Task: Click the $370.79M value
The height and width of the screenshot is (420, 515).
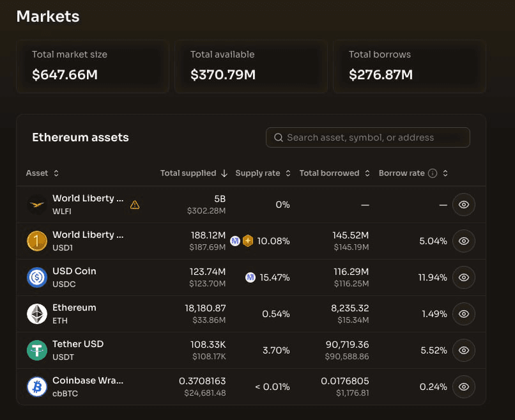Action: (x=223, y=75)
